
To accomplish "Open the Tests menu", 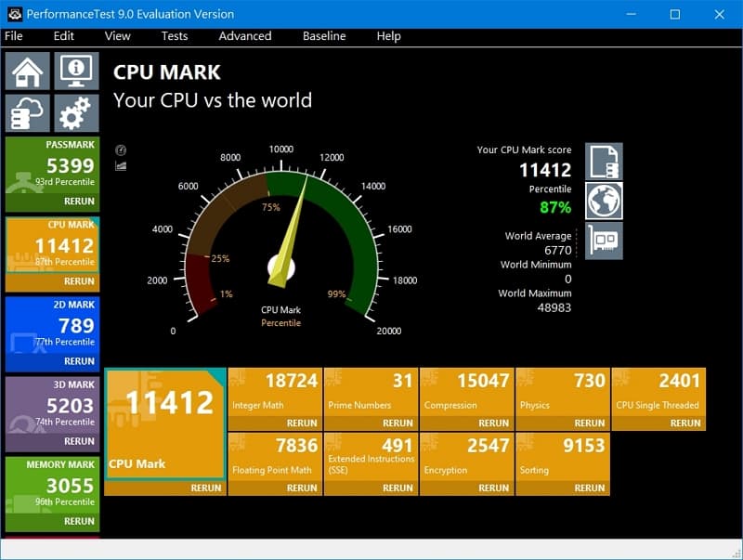I will pos(175,36).
